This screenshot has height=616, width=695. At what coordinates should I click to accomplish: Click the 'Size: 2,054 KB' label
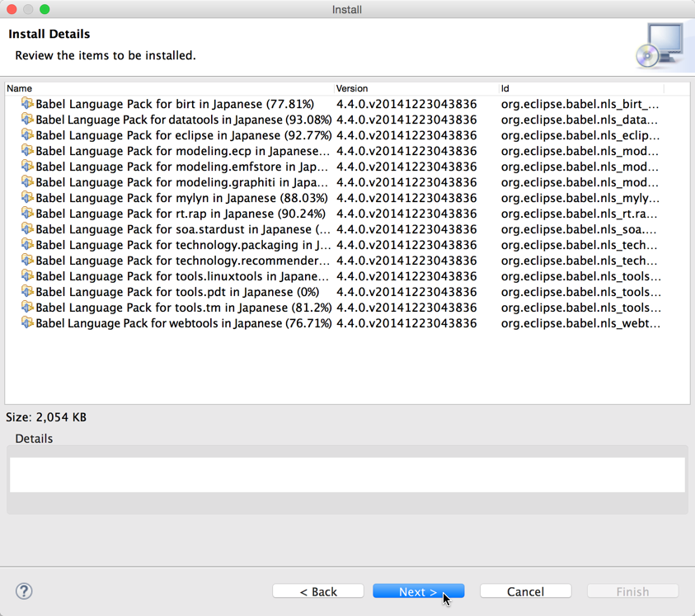point(46,417)
